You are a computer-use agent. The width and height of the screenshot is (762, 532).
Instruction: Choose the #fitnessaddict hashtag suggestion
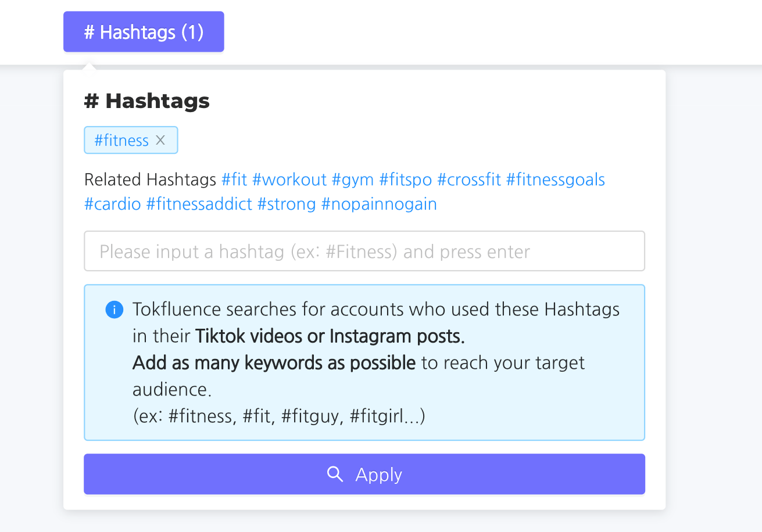coord(199,204)
